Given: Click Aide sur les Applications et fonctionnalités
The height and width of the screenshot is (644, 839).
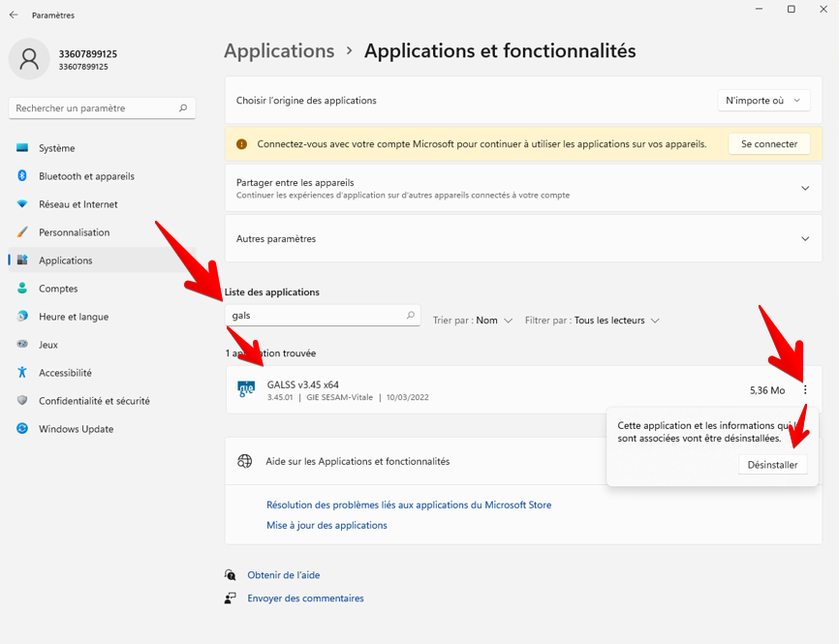Looking at the screenshot, I should [357, 461].
